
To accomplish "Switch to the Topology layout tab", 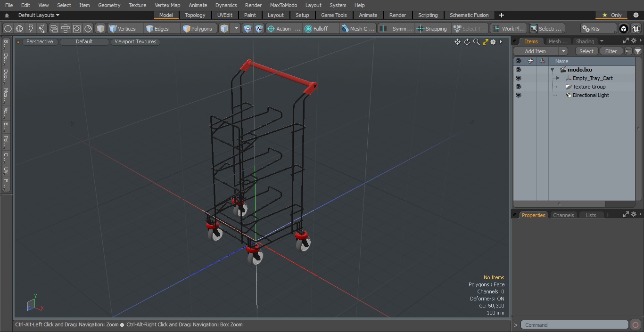I will tap(195, 15).
